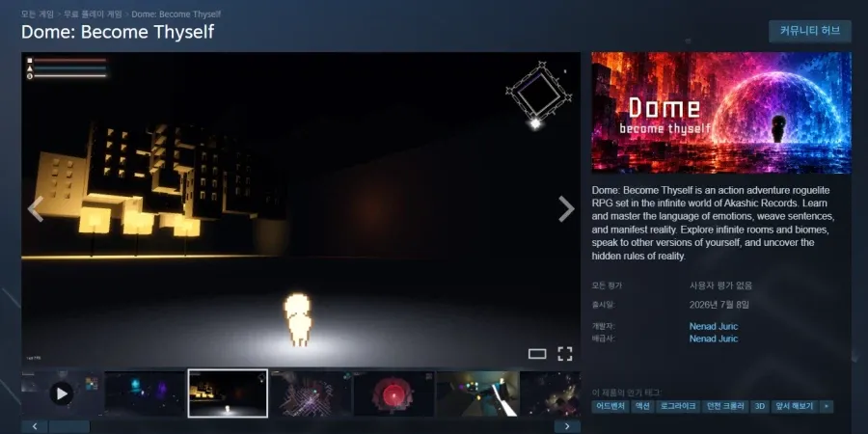868x434 pixels.
Task: Select the 3D tag
Action: tap(760, 406)
